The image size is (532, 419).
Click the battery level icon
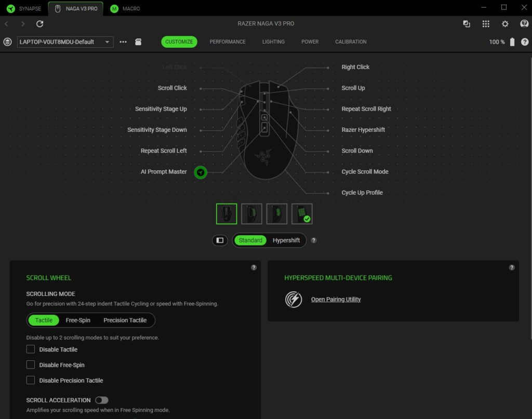coord(512,42)
